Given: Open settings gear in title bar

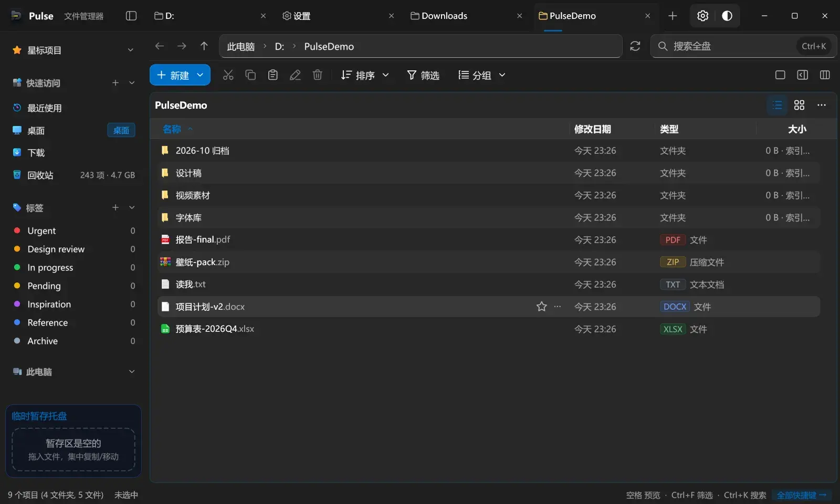Looking at the screenshot, I should tap(702, 16).
